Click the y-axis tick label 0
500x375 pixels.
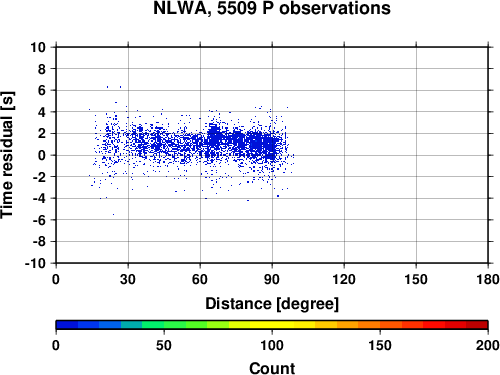[x=42, y=155]
